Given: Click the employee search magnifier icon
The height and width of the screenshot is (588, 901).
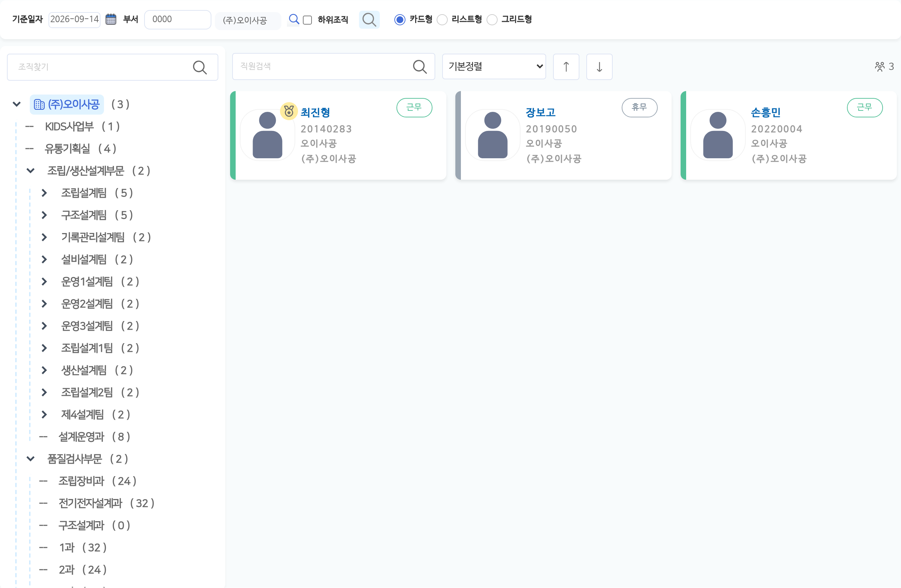Looking at the screenshot, I should click(x=420, y=66).
